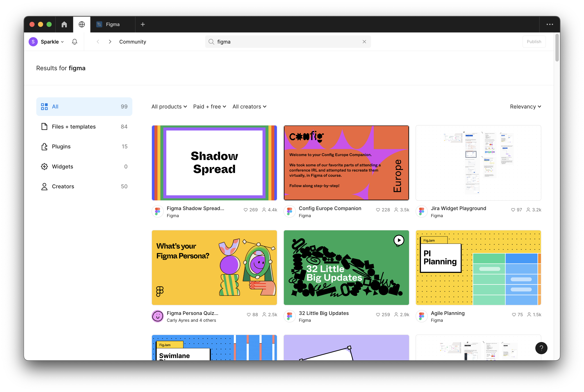Clear the figma search query
Image resolution: width=584 pixels, height=392 pixels.
click(364, 42)
